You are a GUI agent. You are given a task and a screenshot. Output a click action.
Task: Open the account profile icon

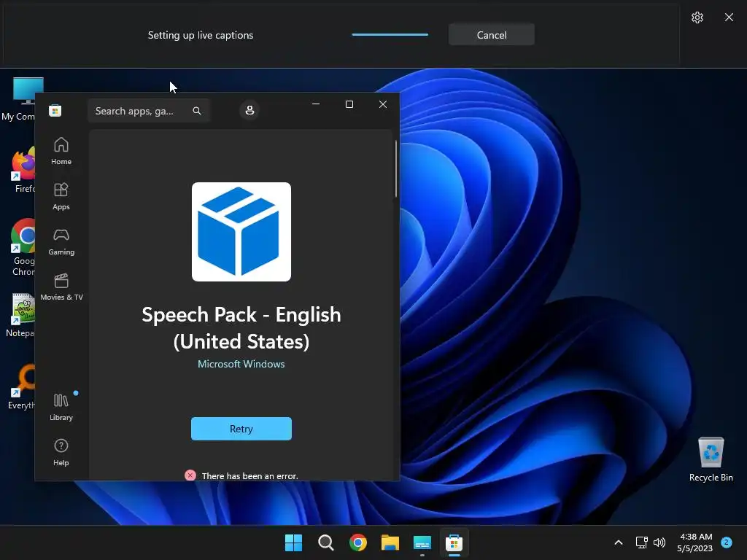[249, 111]
